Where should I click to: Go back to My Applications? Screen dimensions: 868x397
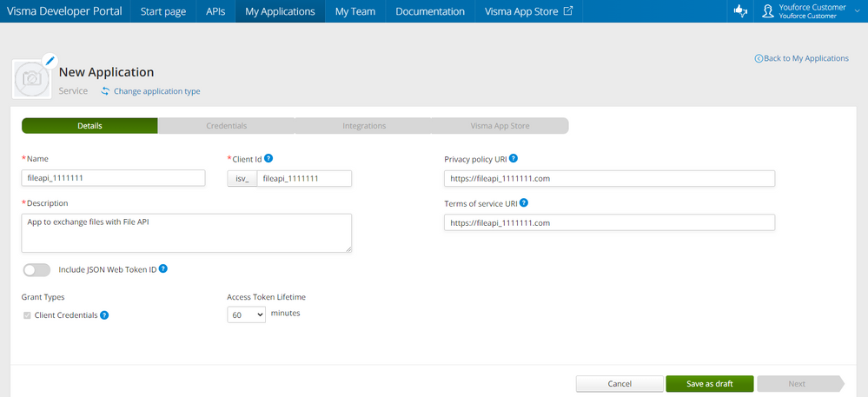(x=802, y=58)
